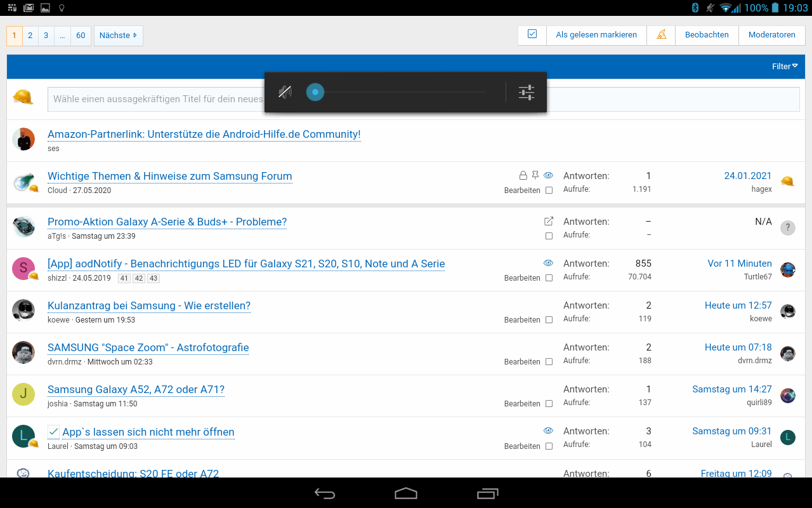Click the 'Beobachten' button
This screenshot has height=508, width=812.
707,35
